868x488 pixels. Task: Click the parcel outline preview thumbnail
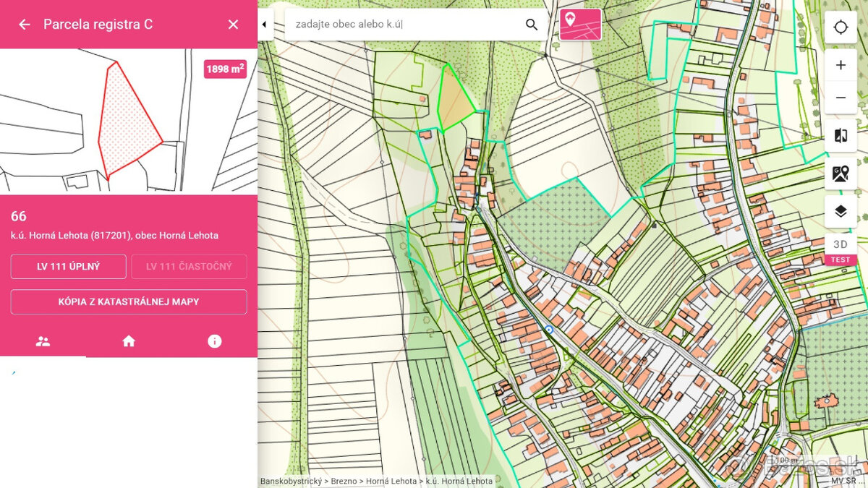click(x=129, y=121)
